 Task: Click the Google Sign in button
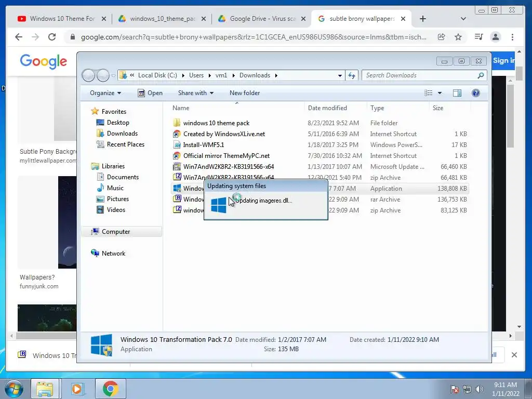(x=503, y=60)
